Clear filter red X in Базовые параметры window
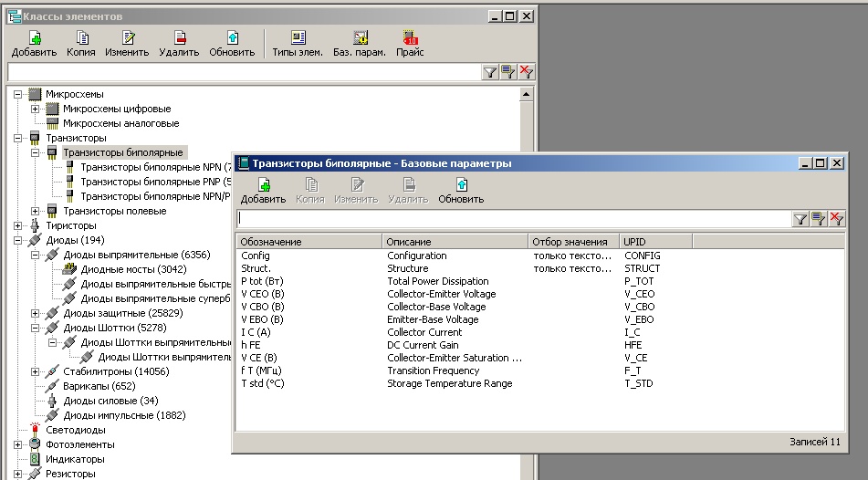 (x=836, y=219)
